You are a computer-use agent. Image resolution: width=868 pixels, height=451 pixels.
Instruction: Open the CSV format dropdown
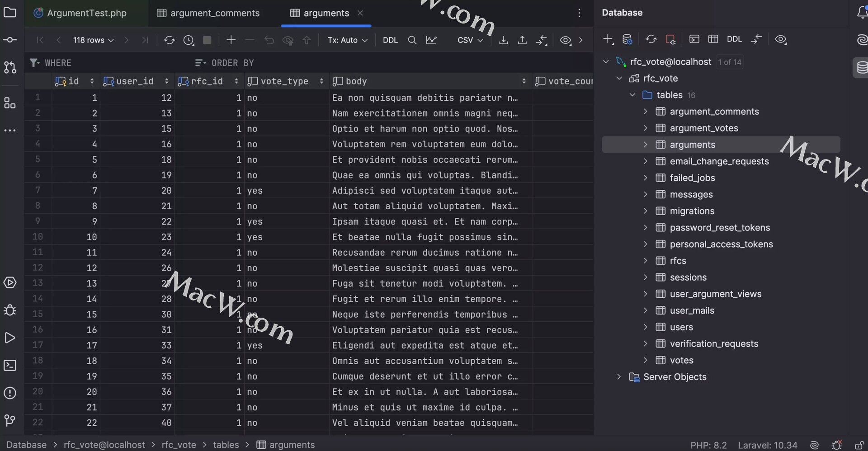[470, 40]
